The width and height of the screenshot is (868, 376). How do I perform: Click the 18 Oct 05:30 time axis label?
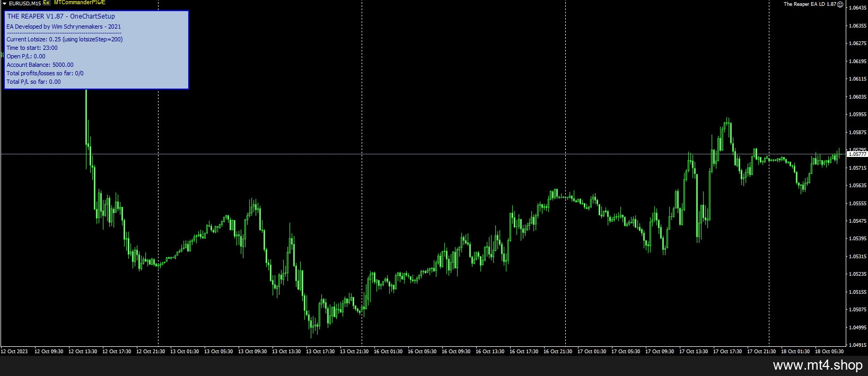coord(830,351)
